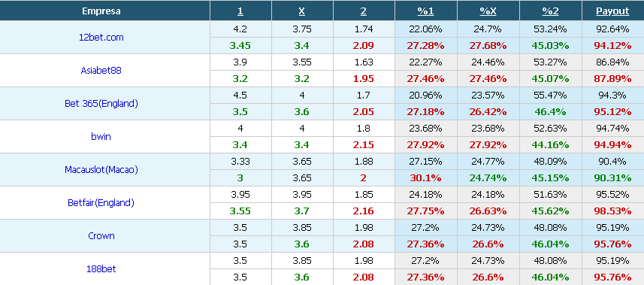644x285 pixels.
Task: Select Betfair's 98.53% payout cell
Action: tap(612, 211)
